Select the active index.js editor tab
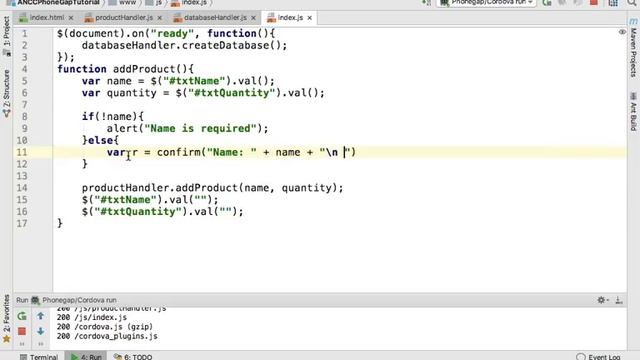Screen dimensions: 640x360 (x=290, y=18)
